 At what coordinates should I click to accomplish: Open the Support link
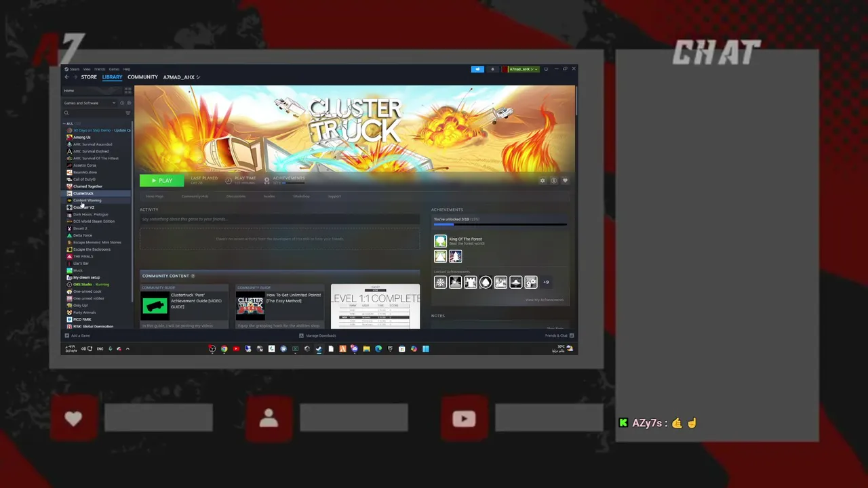(x=334, y=197)
